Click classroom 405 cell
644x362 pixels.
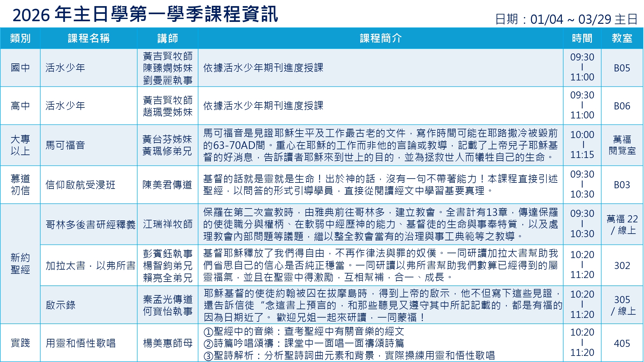[622, 343]
